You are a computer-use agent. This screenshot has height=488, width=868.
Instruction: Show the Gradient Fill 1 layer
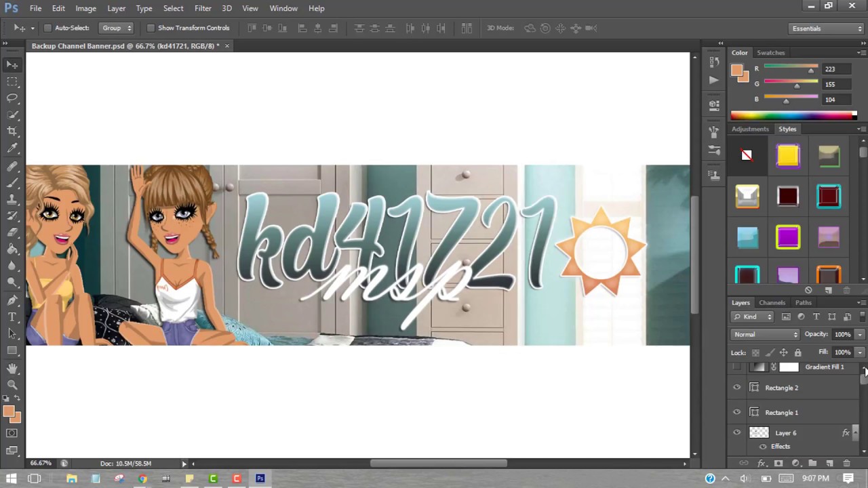tap(737, 367)
